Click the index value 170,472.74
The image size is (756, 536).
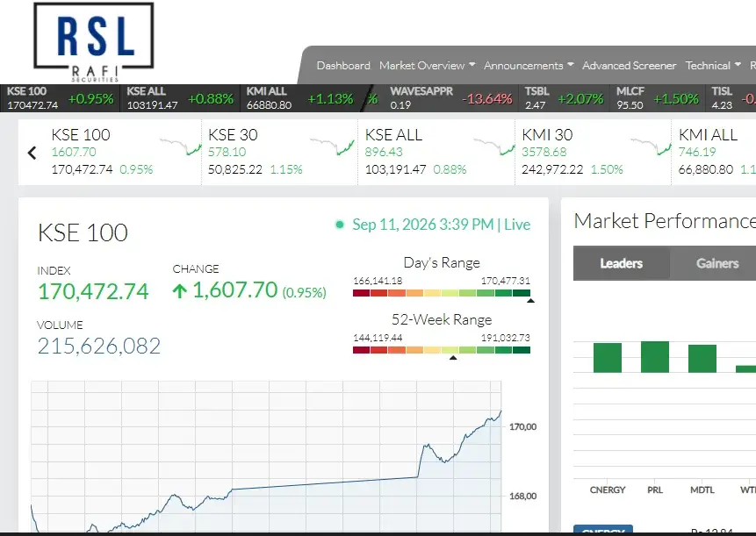pyautogui.click(x=93, y=291)
